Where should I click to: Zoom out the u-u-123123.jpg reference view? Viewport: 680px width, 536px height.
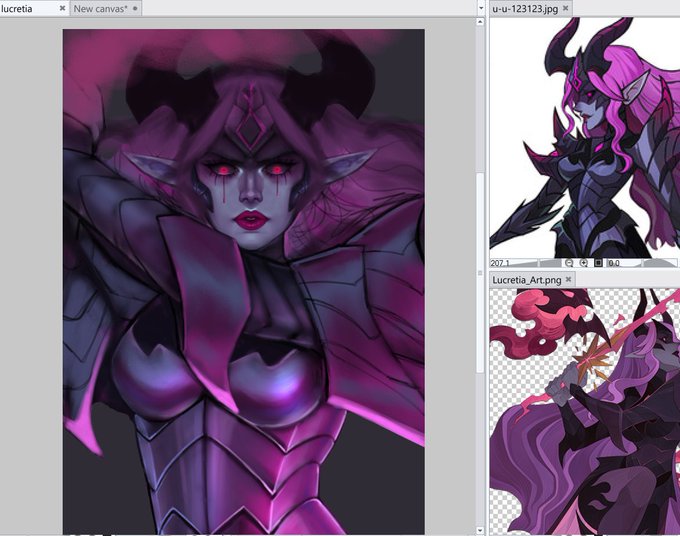tap(569, 263)
